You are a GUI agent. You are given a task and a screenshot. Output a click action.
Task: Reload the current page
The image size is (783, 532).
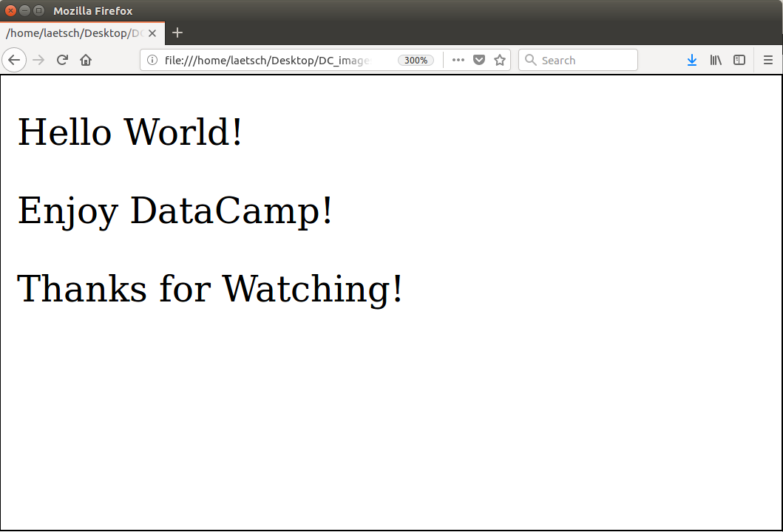(62, 61)
